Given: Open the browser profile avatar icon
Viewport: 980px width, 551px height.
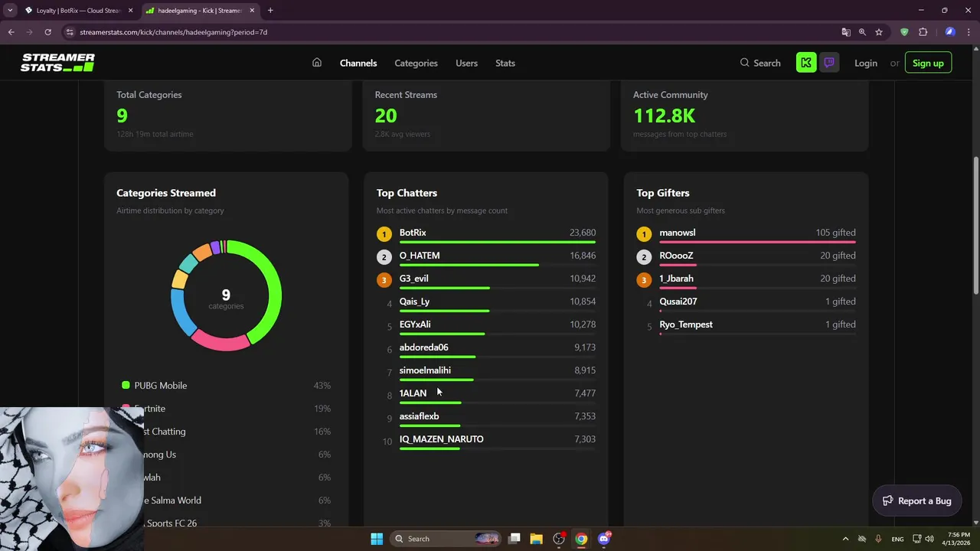Looking at the screenshot, I should tap(950, 32).
